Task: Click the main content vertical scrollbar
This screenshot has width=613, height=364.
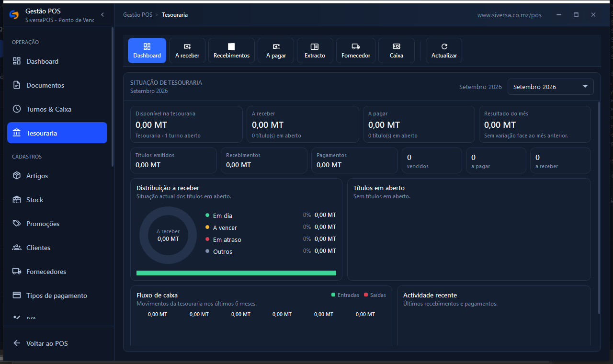Action: 599,207
